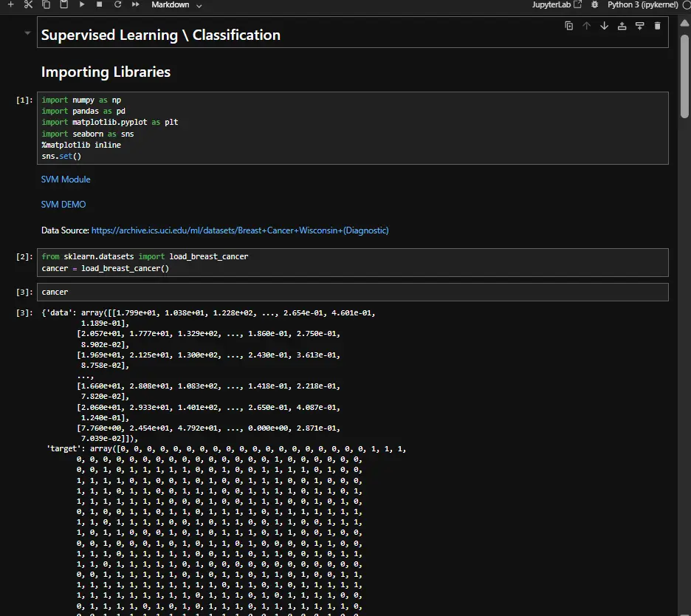Cut the selected cell with scissors icon
Screen dimensions: 691x616
click(x=28, y=4)
